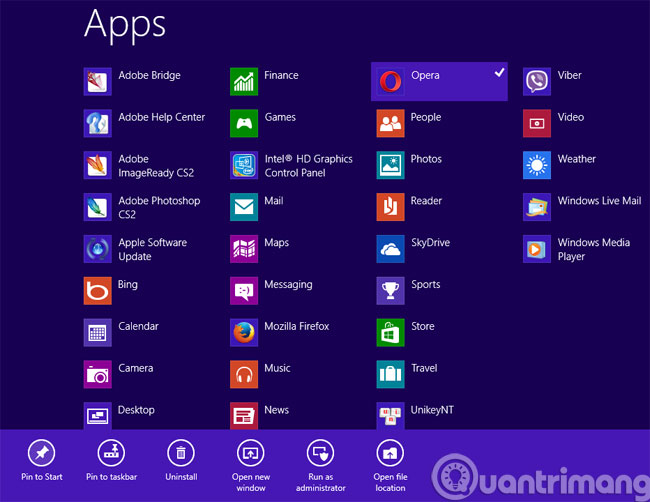Viewport: 650px width, 502px height.
Task: Click the SkyDrive label text
Action: [430, 243]
